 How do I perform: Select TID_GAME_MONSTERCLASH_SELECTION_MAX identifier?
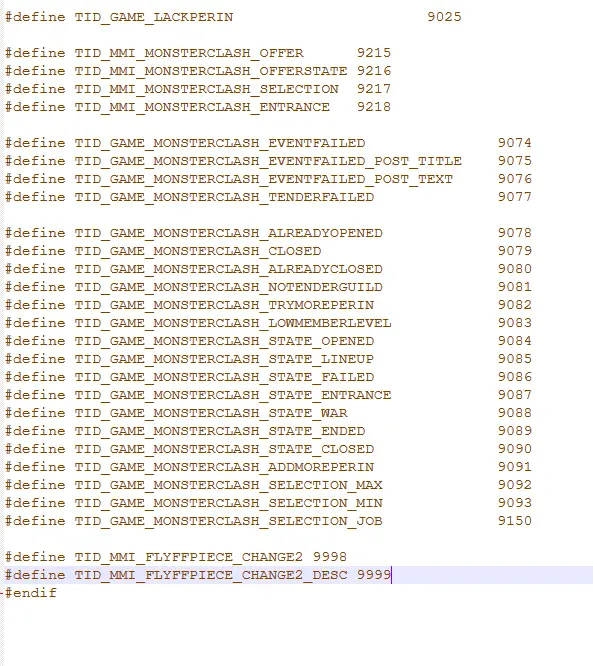(229, 485)
